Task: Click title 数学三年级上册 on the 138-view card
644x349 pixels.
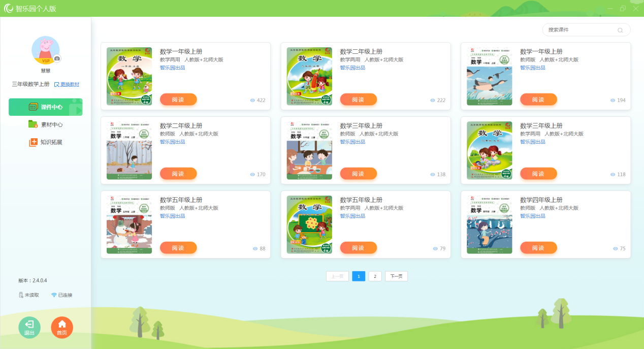Action: (361, 126)
